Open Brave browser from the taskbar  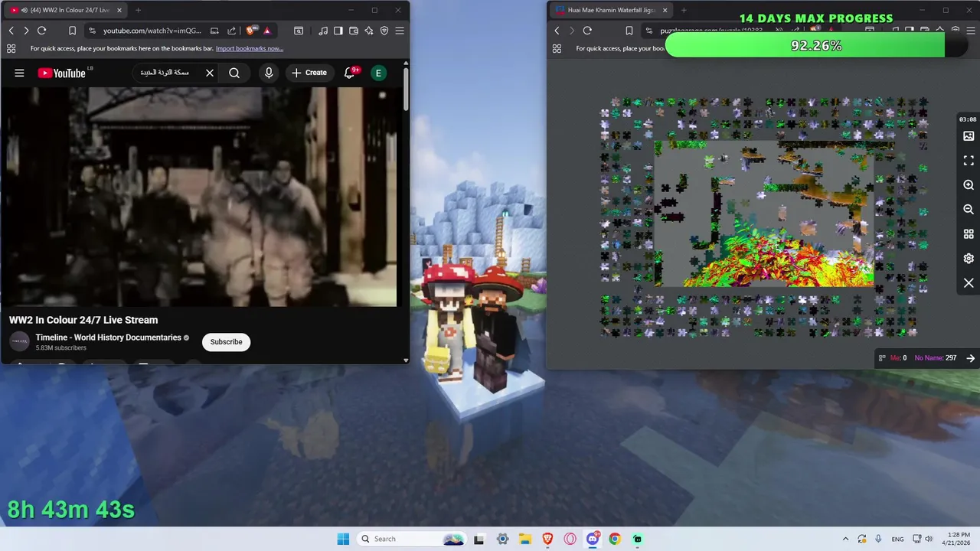547,539
